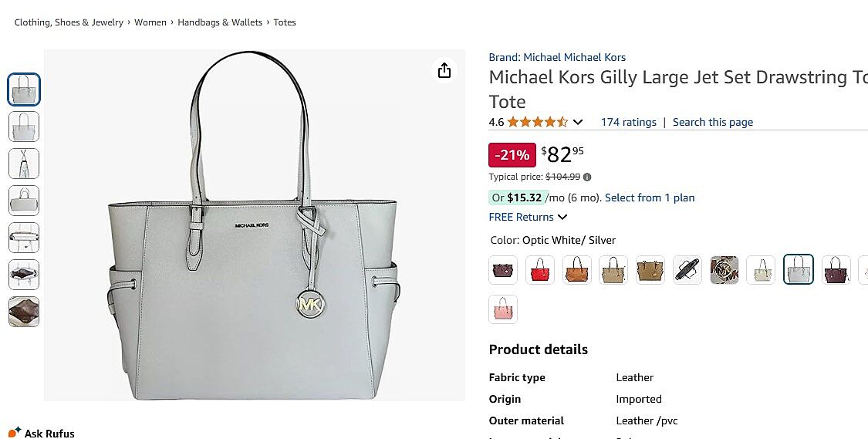Select the red tote color swatch

540,270
